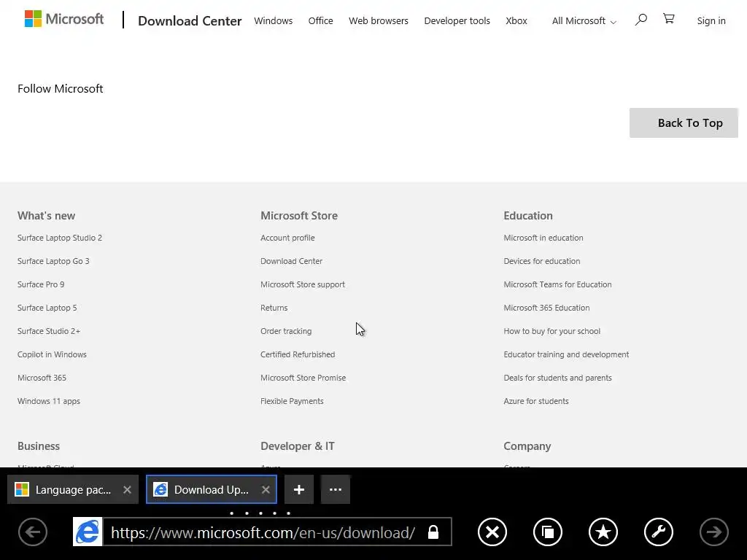
Task: Click the Follow Microsoft text
Action: (x=60, y=88)
